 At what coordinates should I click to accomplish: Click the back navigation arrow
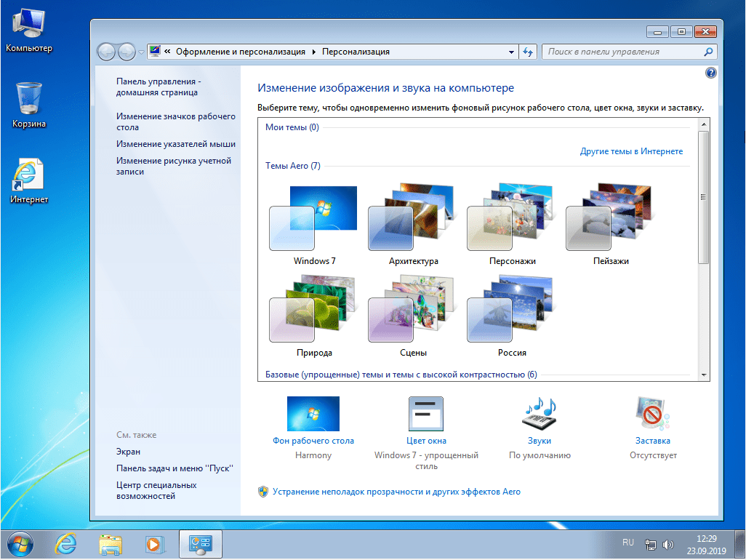(106, 52)
